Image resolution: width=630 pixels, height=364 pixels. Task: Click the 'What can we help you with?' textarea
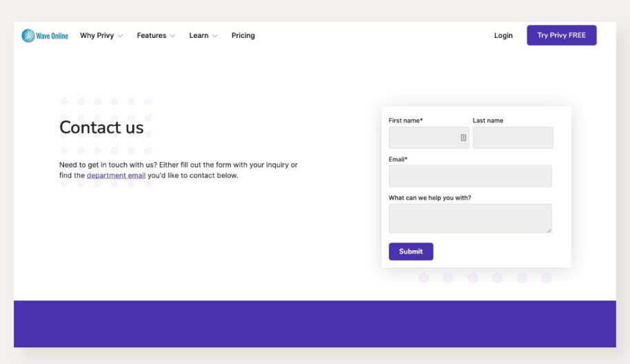[469, 219]
